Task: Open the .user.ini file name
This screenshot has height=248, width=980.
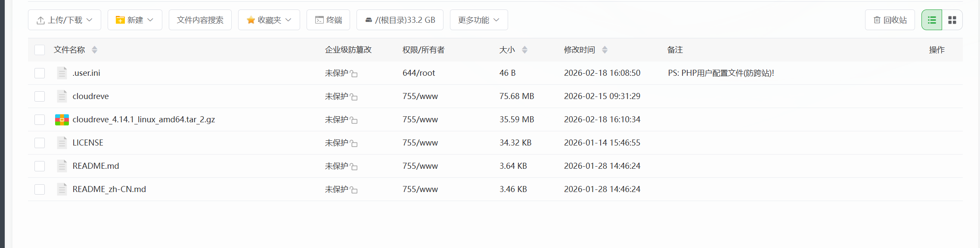Action: point(86,73)
